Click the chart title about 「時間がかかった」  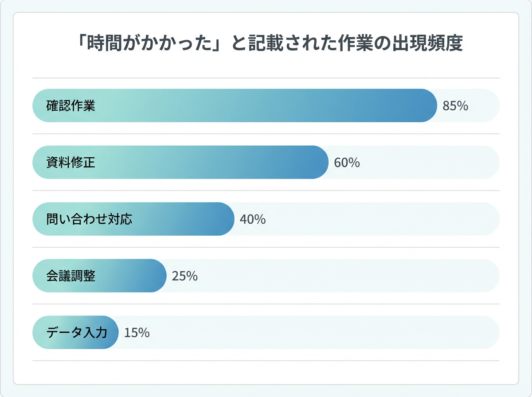coord(266,45)
